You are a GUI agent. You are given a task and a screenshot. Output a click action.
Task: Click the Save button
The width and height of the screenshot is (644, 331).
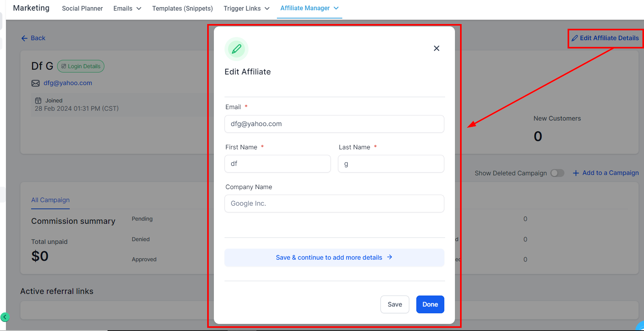pyautogui.click(x=395, y=304)
